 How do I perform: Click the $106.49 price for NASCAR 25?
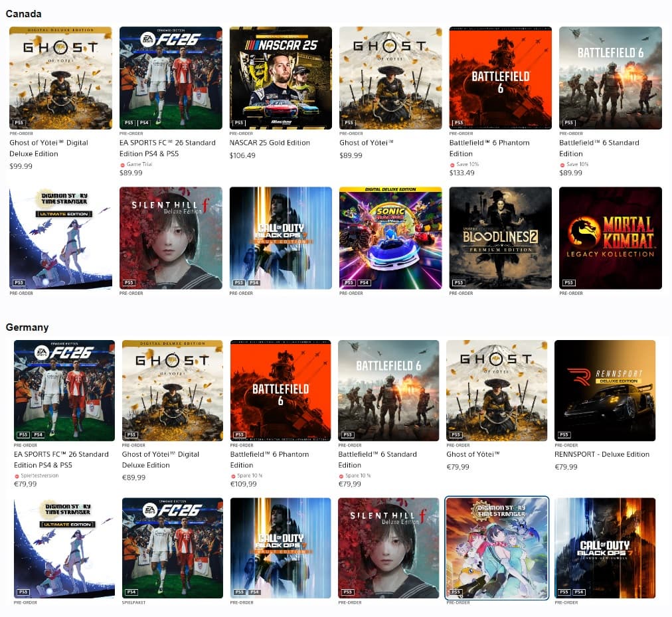pyautogui.click(x=242, y=155)
